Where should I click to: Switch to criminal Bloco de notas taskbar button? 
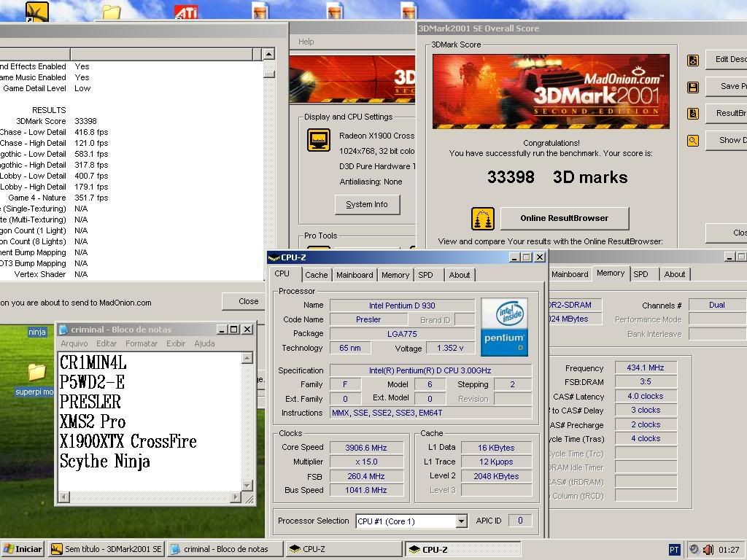[x=225, y=549]
